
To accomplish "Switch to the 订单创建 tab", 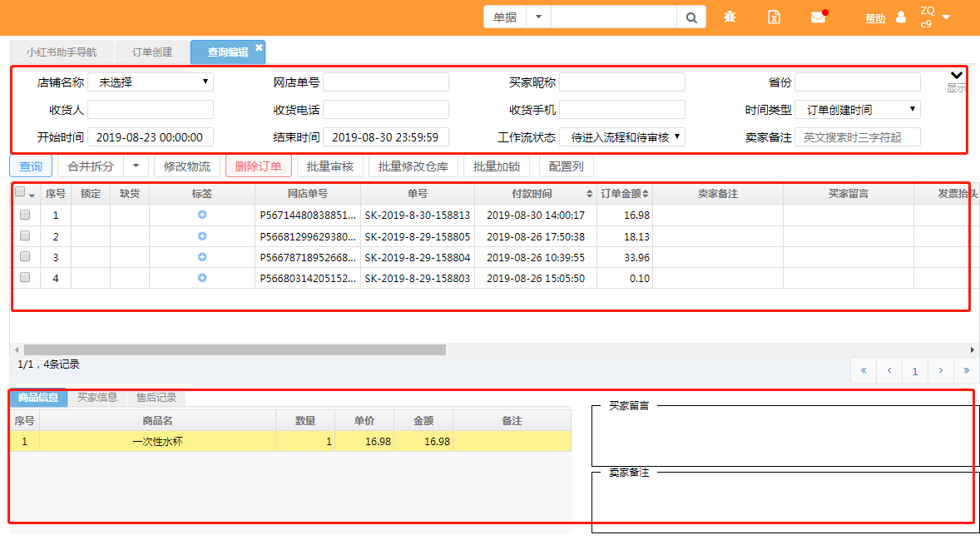I will 152,52.
